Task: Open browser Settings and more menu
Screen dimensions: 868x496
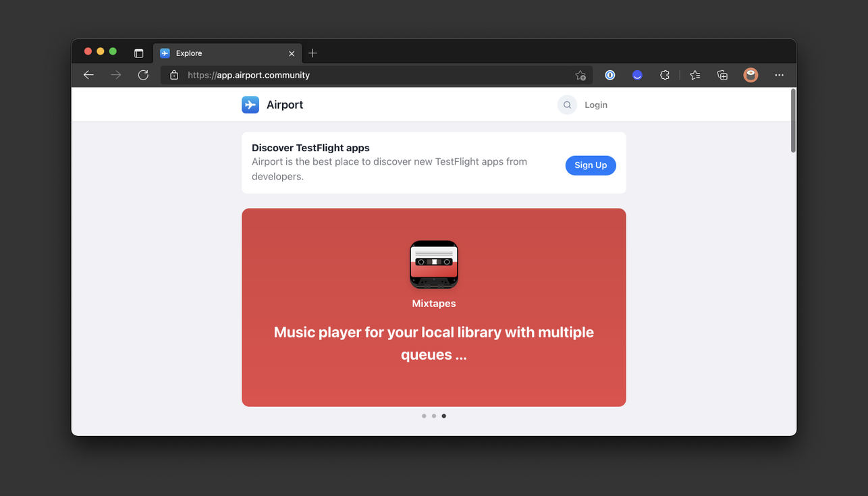Action: (x=779, y=75)
